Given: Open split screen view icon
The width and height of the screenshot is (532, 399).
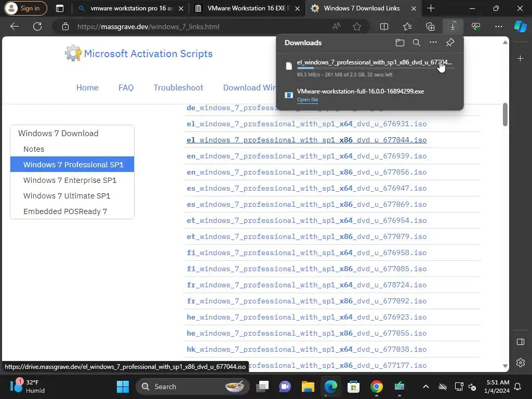Looking at the screenshot, I should [x=384, y=26].
